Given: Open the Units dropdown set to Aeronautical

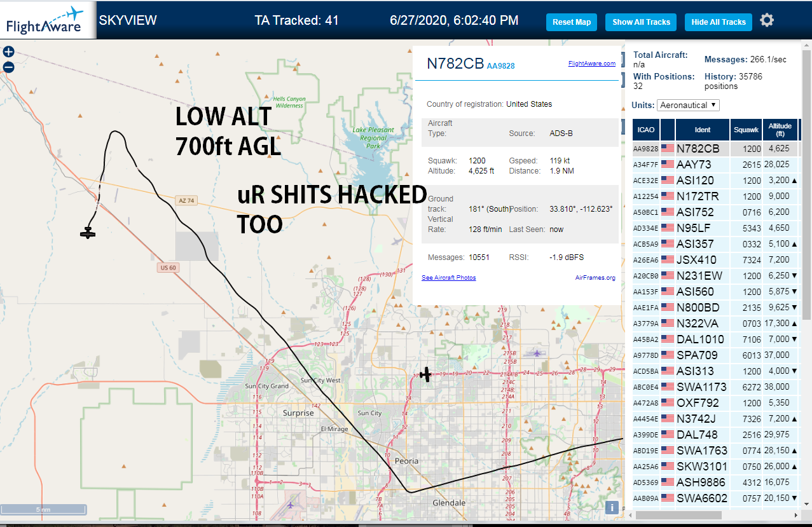Looking at the screenshot, I should click(688, 105).
